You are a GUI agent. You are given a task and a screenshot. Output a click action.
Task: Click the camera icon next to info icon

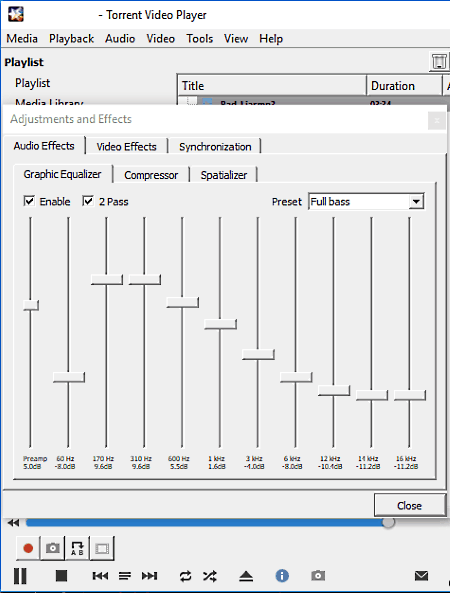pos(318,576)
